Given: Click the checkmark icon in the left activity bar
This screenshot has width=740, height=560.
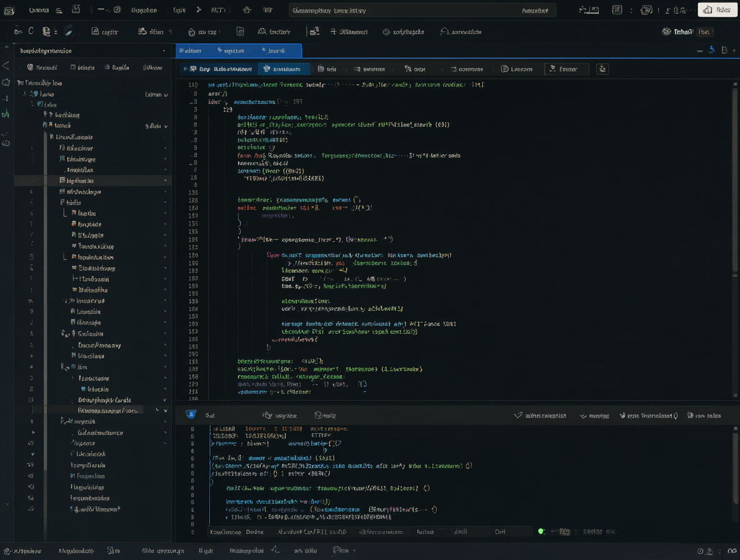Looking at the screenshot, I should tap(6, 134).
